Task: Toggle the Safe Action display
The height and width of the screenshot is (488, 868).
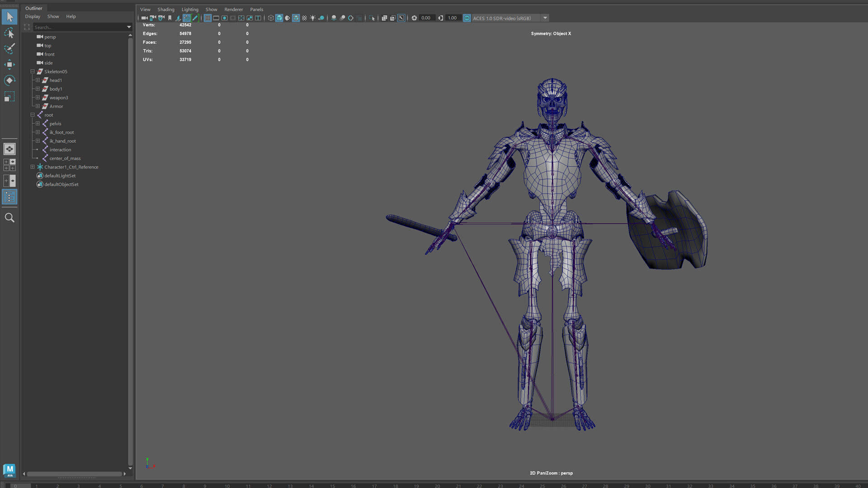Action: (250, 18)
